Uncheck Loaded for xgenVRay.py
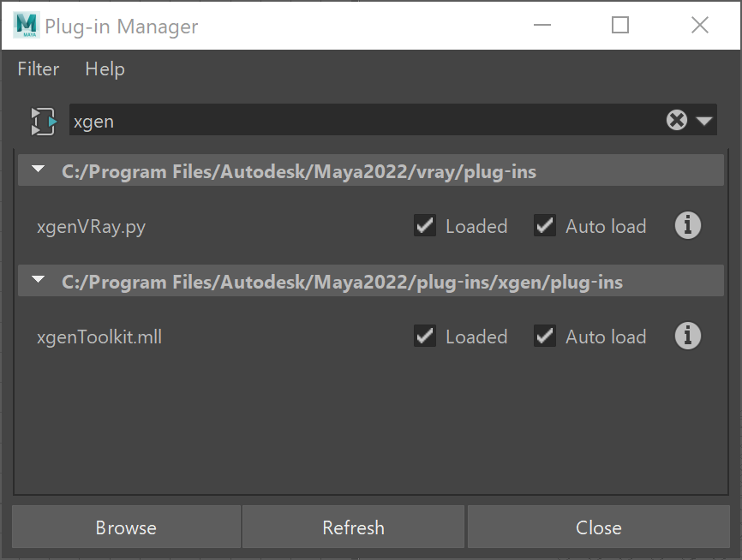 pyautogui.click(x=425, y=225)
